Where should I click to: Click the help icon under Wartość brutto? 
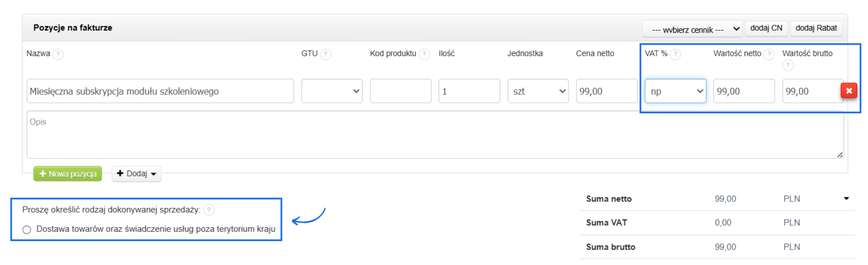(x=788, y=65)
